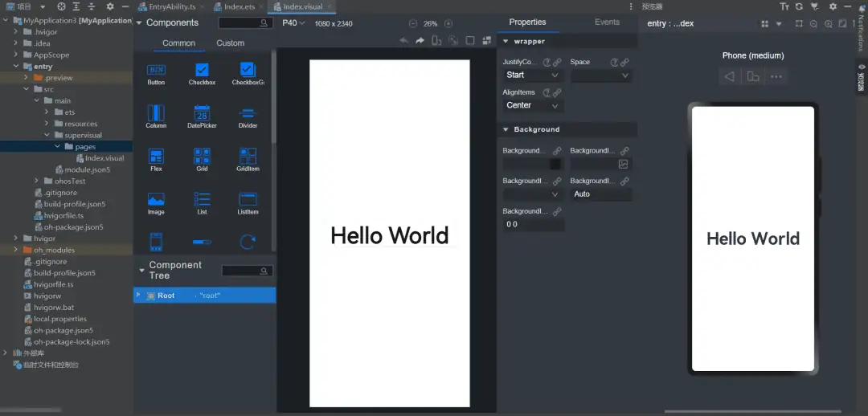Toggle the link icon beside Space
The image size is (868, 416).
click(624, 62)
